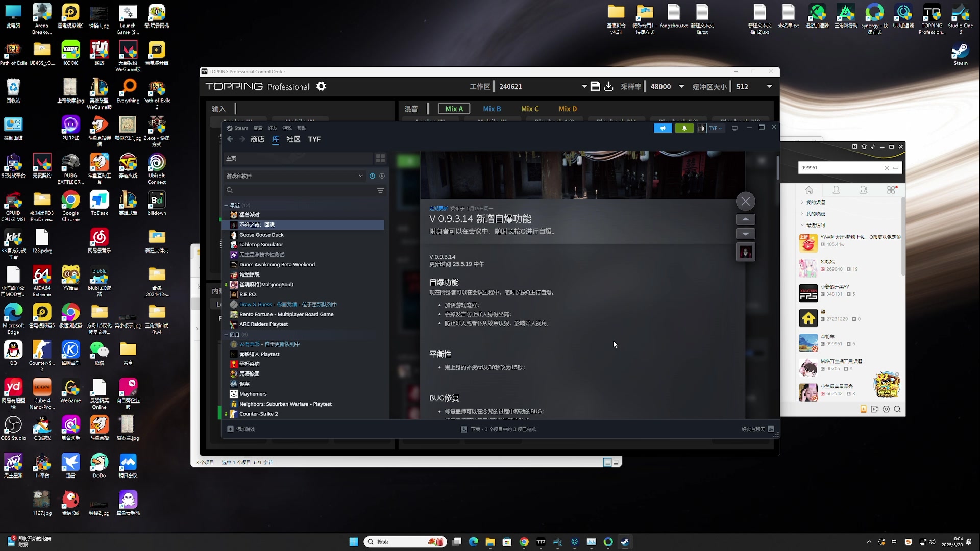Screen dimensions: 980x551
Task: Open the 帮助 menu in Steam
Action: click(302, 128)
